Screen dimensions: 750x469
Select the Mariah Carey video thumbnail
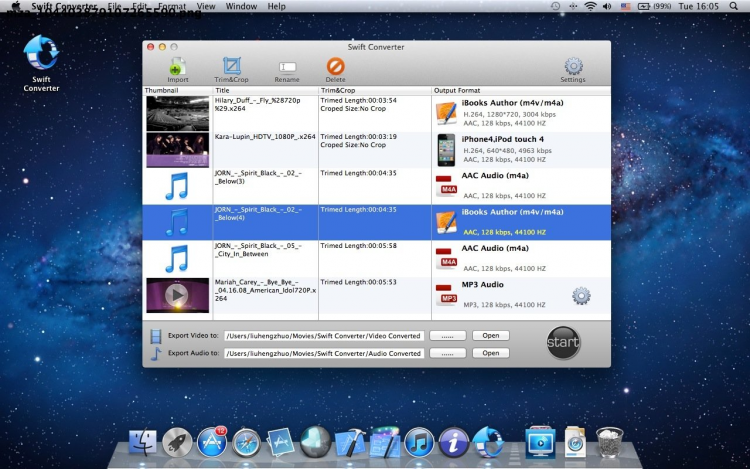177,295
